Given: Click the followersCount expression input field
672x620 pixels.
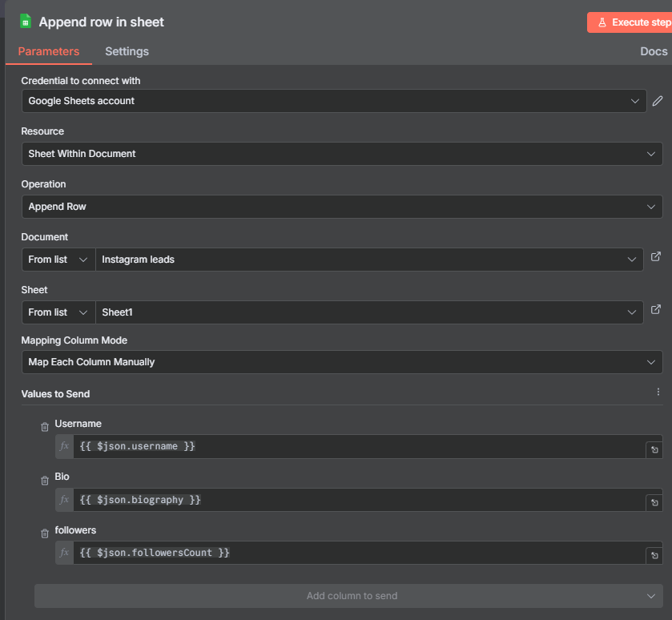Looking at the screenshot, I should pyautogui.click(x=359, y=553).
